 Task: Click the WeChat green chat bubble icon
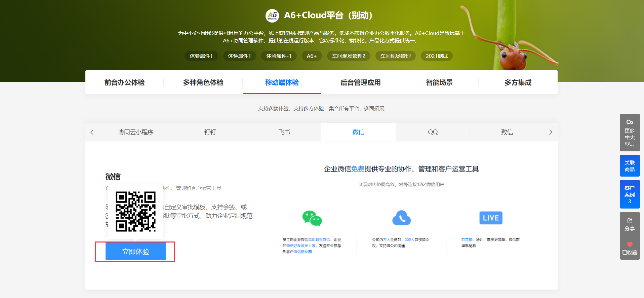(312, 218)
